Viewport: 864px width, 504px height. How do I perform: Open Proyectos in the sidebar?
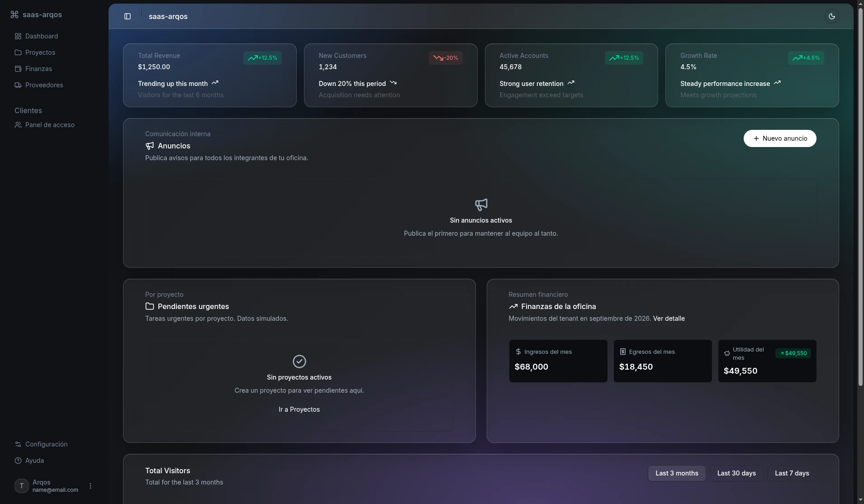click(x=54, y=52)
